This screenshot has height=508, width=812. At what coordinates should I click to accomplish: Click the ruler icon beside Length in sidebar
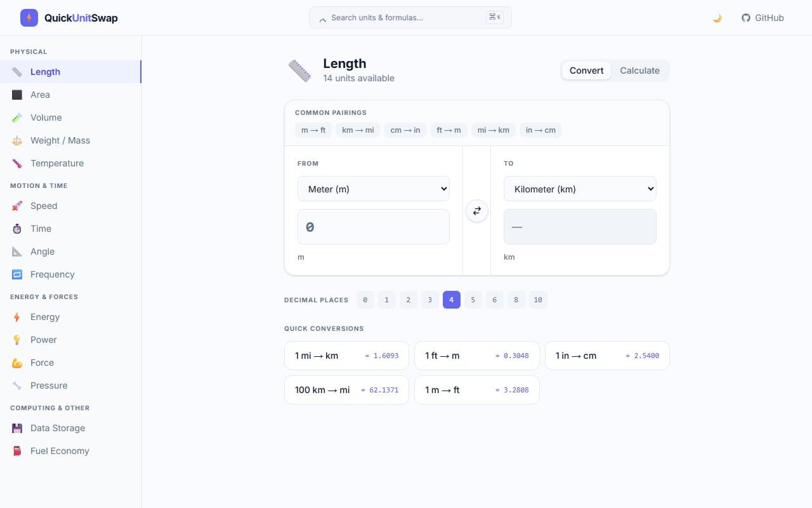click(x=17, y=72)
